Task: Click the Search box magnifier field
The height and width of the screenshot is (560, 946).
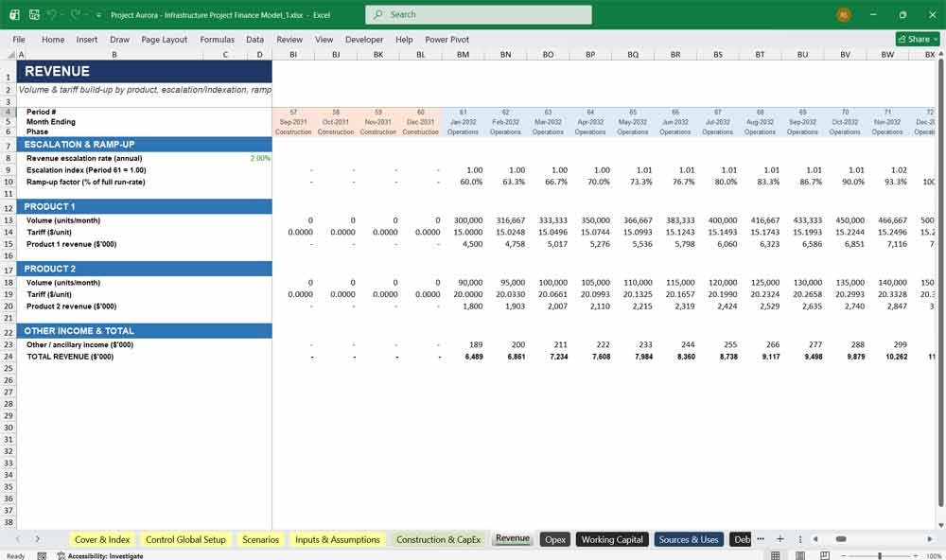Action: [x=479, y=14]
